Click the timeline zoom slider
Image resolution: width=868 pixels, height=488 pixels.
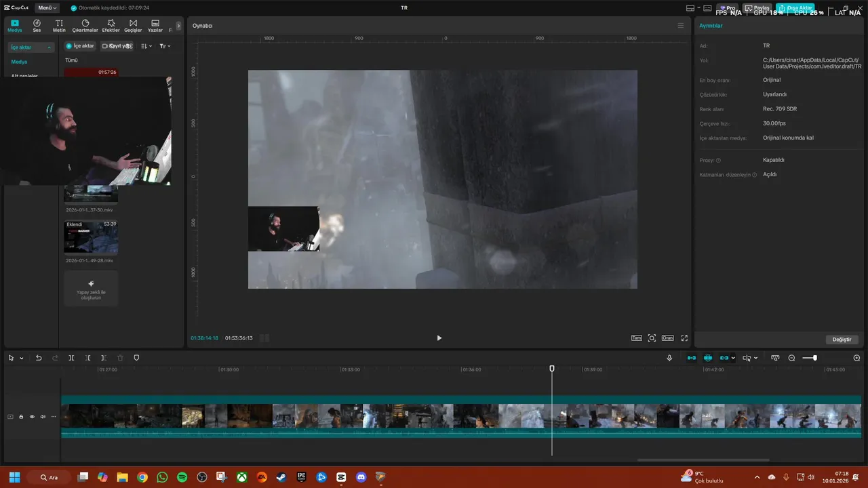(810, 358)
